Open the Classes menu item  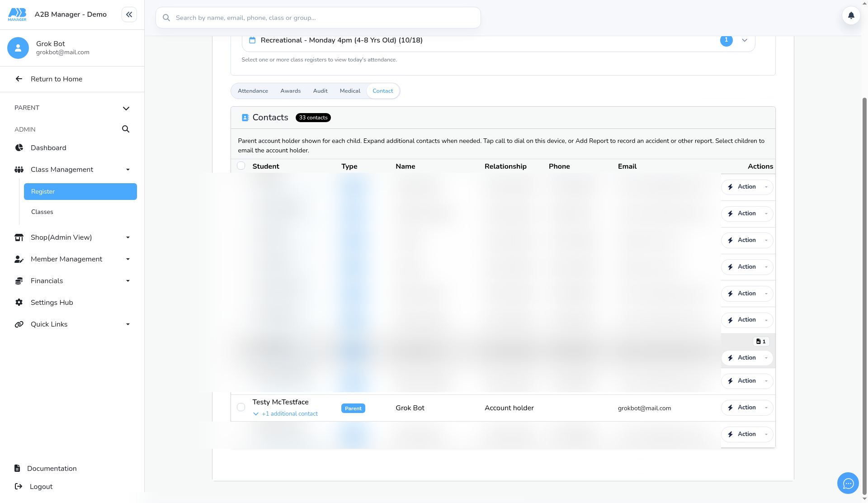80,212
